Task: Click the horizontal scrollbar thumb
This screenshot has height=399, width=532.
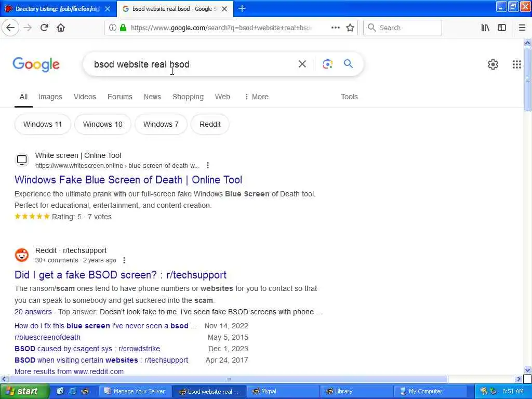Action: (x=228, y=379)
